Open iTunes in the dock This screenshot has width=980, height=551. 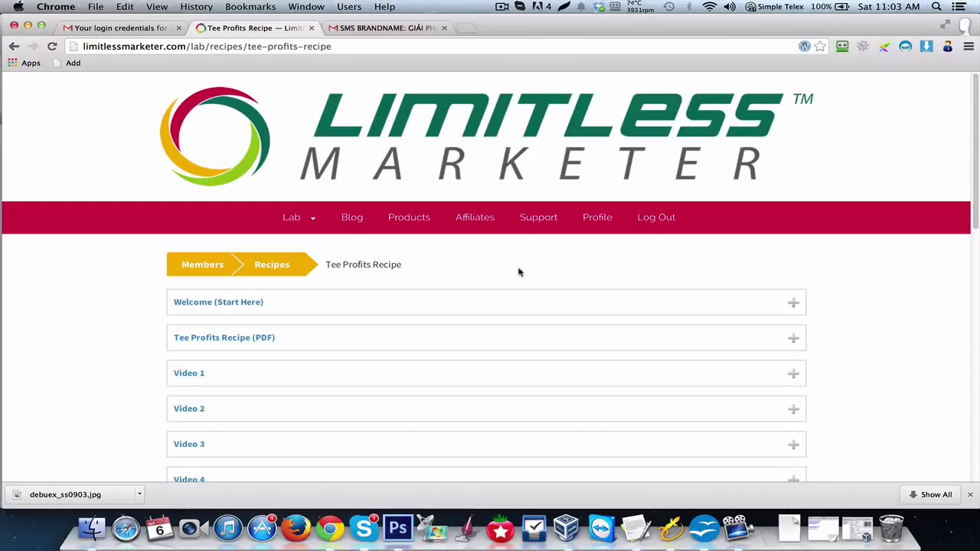pos(227,529)
